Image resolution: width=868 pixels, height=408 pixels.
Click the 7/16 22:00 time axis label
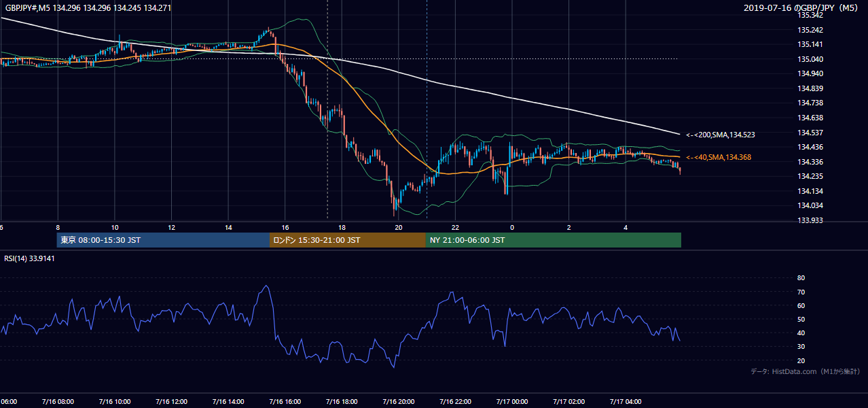(455, 401)
